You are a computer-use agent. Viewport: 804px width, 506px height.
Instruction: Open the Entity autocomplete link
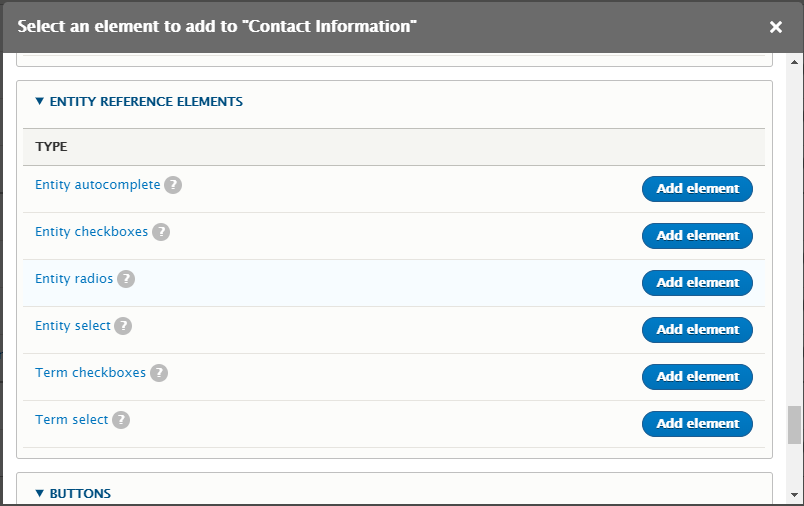[97, 185]
